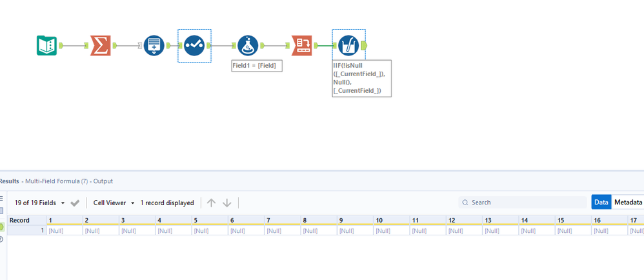This screenshot has height=280, width=644.
Task: Click the '1 record displayed' status text
Action: tap(167, 203)
